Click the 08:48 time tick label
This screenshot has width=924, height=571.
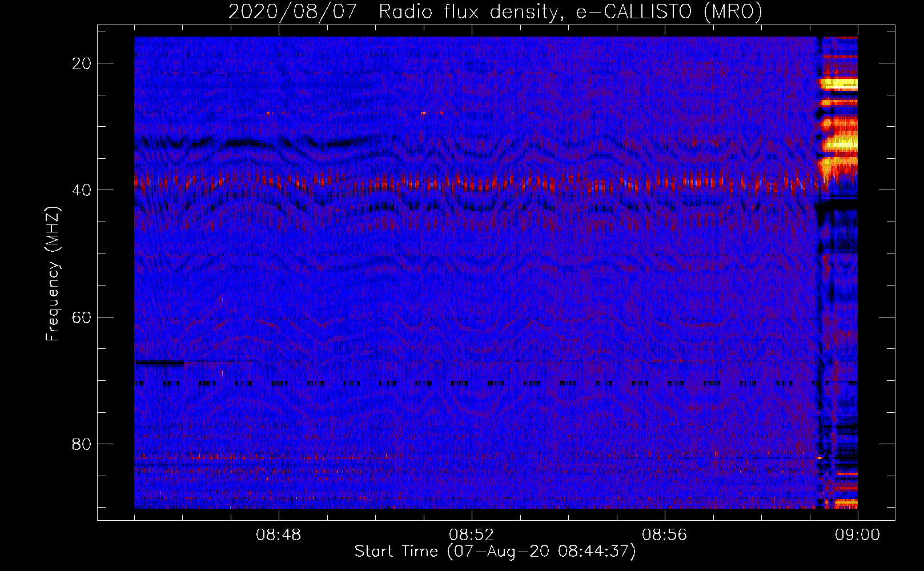[279, 535]
